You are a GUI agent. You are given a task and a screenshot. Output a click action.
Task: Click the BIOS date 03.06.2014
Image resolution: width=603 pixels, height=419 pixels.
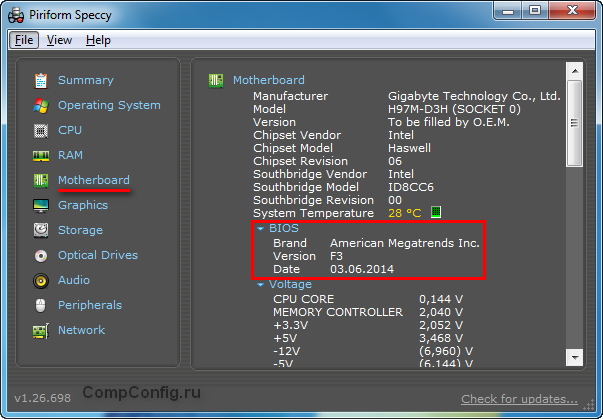pyautogui.click(x=362, y=269)
